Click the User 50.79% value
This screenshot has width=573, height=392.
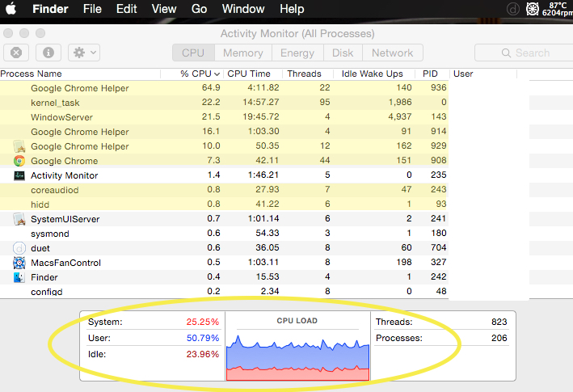(x=203, y=338)
